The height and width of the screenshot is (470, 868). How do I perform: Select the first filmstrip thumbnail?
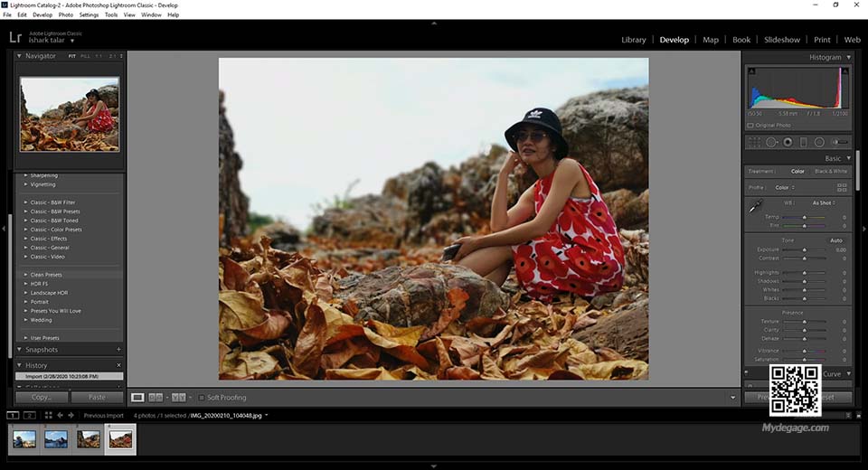point(24,439)
